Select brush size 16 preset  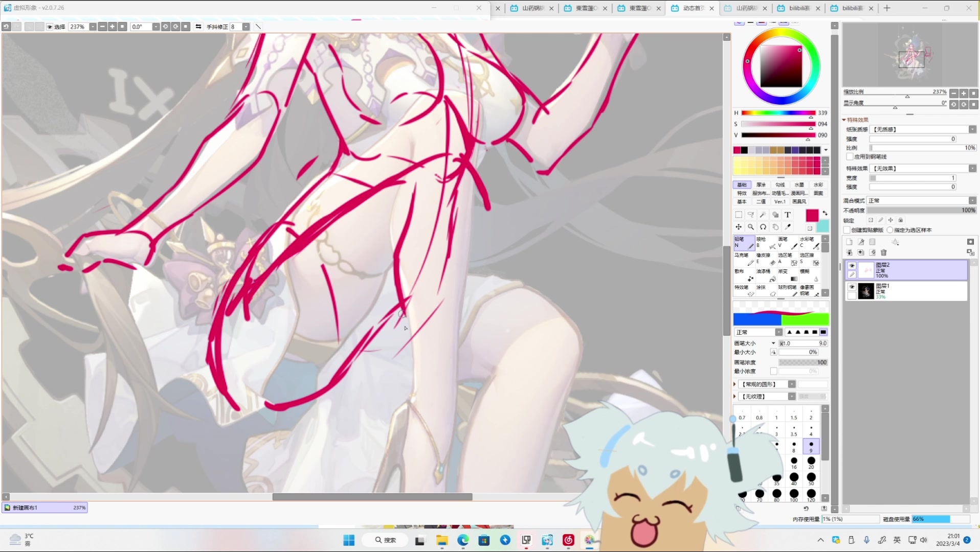(x=794, y=463)
